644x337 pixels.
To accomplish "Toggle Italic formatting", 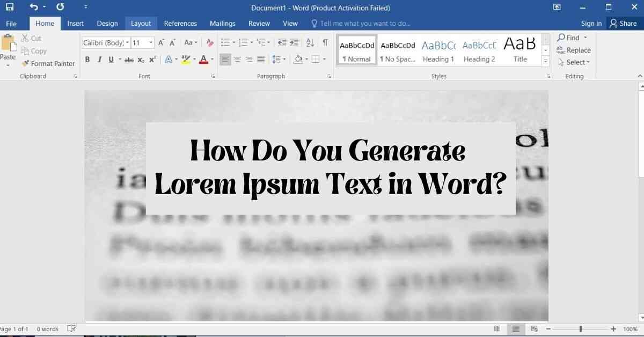I will pos(99,60).
